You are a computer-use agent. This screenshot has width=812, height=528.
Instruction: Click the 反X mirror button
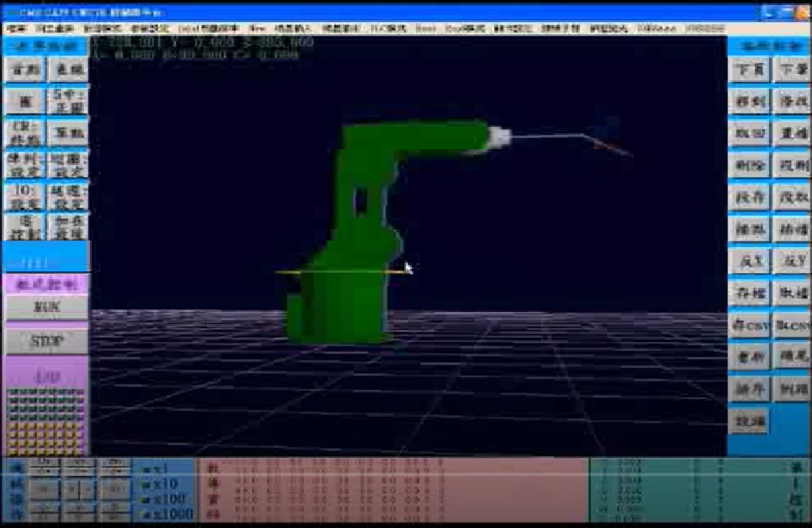[x=749, y=261]
